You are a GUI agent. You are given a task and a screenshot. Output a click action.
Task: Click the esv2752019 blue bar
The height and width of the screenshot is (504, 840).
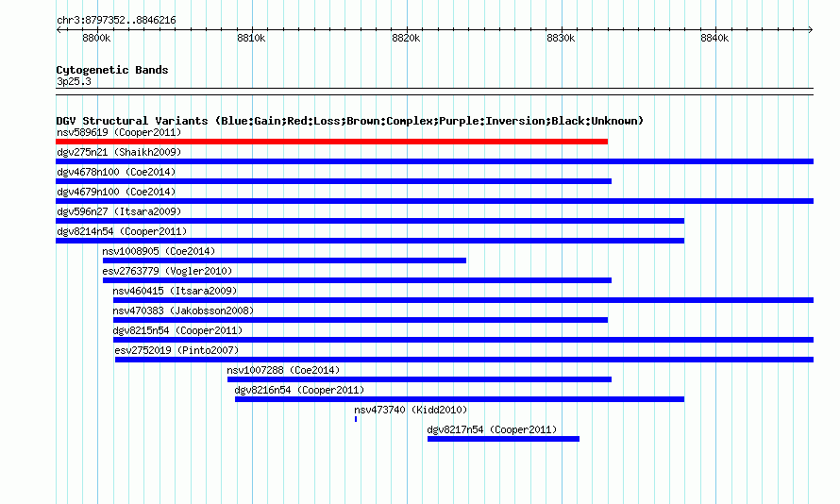(x=464, y=360)
